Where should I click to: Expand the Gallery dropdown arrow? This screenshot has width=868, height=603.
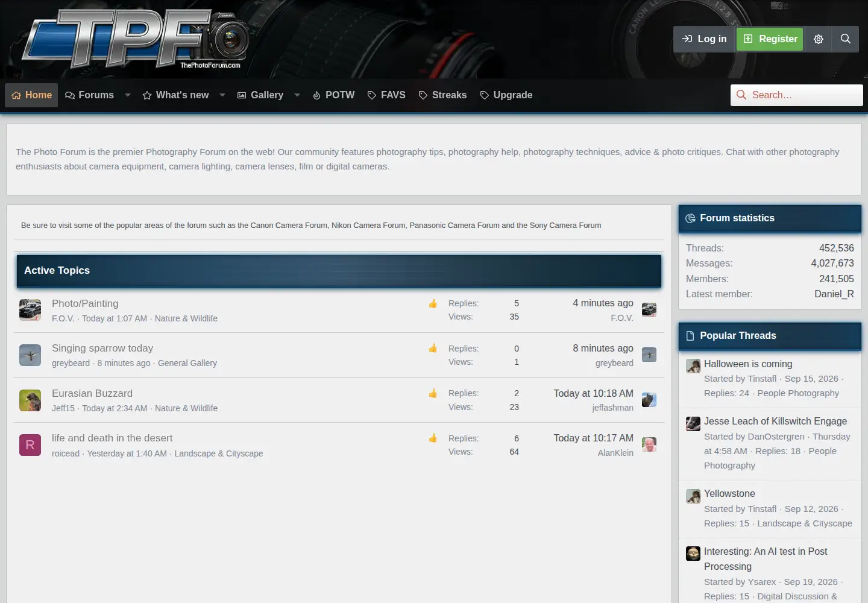(297, 95)
